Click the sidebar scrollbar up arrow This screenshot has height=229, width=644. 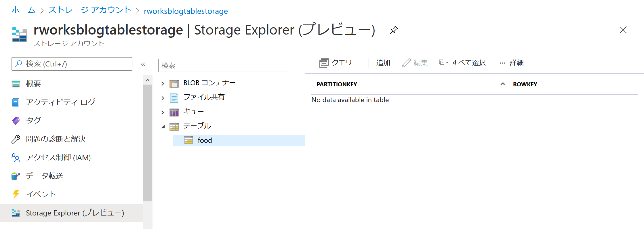(x=148, y=80)
